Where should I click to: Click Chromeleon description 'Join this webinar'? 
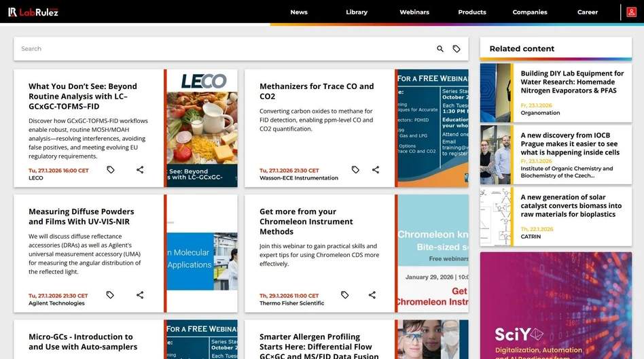coord(319,255)
